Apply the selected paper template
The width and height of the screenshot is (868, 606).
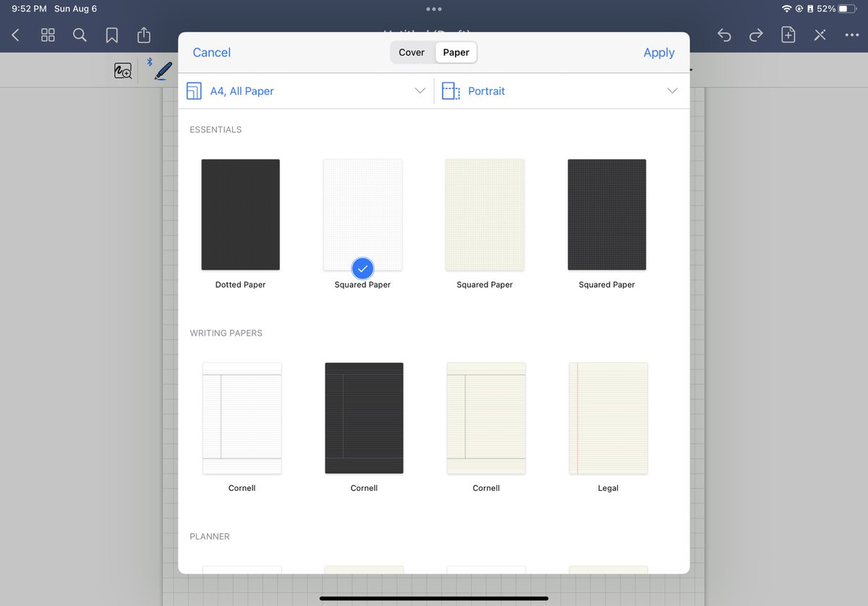[659, 53]
